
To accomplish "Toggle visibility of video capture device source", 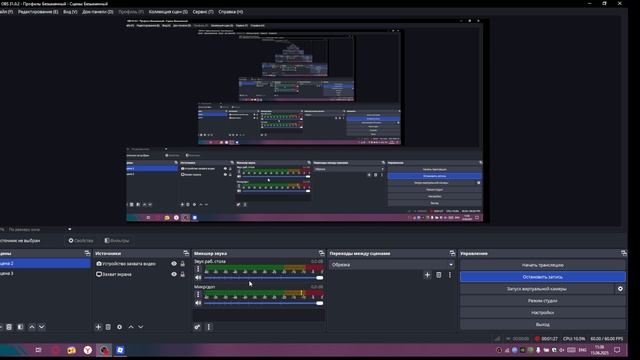I will click(174, 264).
